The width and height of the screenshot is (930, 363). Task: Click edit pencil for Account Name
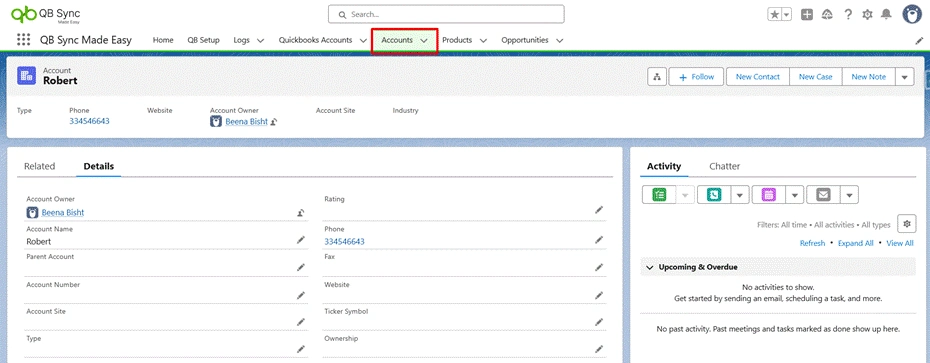point(301,240)
